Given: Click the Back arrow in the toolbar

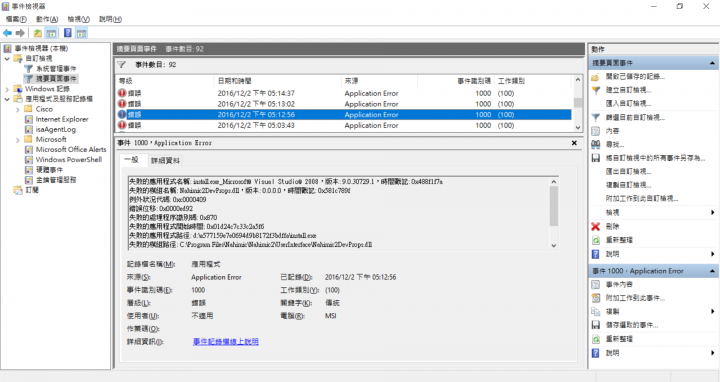Looking at the screenshot, I should [7, 33].
